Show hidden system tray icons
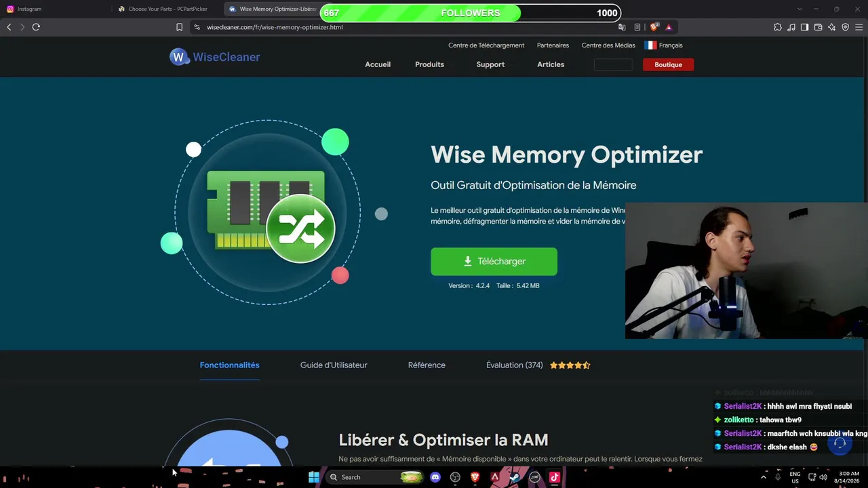Screen dimensions: 868x488 763,477
